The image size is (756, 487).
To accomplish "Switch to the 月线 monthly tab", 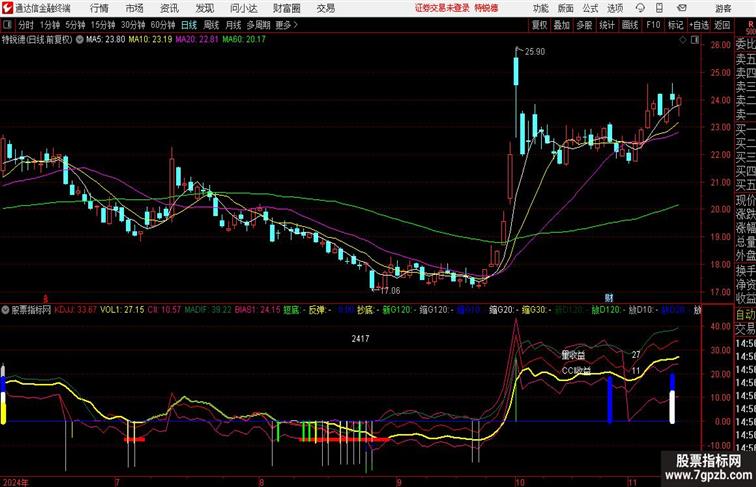I will [x=233, y=25].
